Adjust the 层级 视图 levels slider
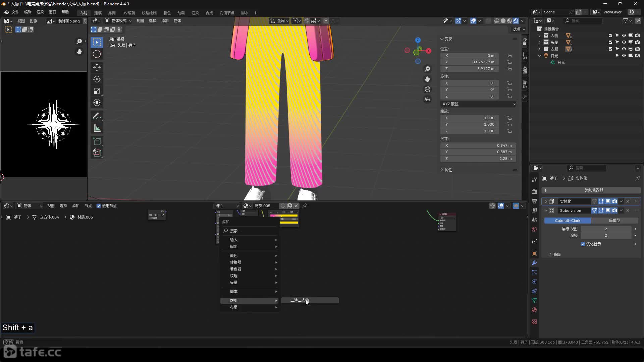This screenshot has width=644, height=362. [606, 229]
